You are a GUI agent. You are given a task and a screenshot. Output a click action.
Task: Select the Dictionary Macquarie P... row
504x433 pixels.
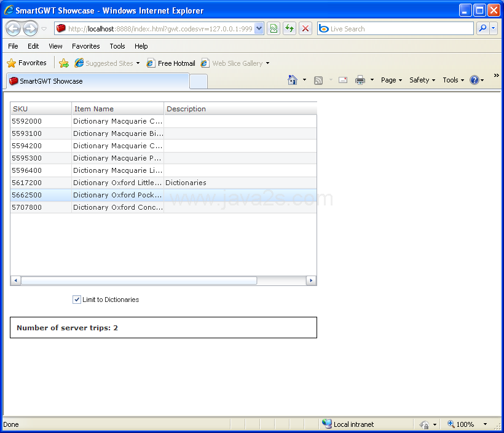163,158
